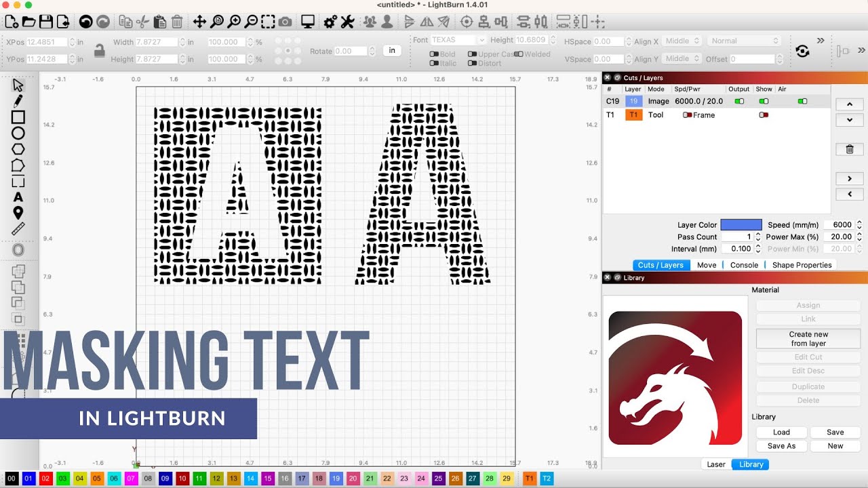Viewport: 868px width, 488px height.
Task: Click the XPos stepper arrows
Action: pos(73,42)
